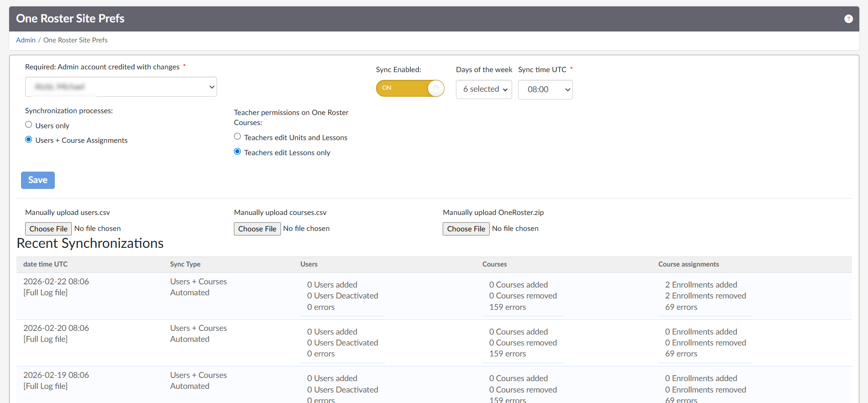868x403 pixels.
Task: Click the date time UTC column header
Action: (46, 264)
